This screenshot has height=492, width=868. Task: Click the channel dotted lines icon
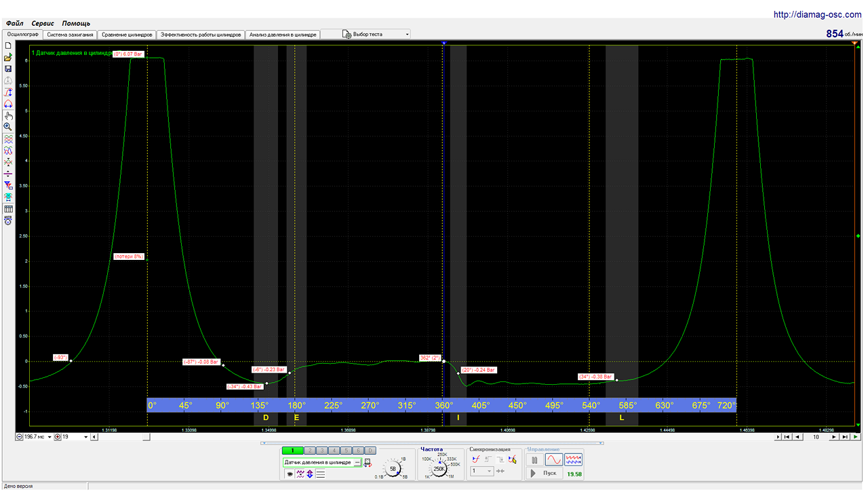[x=320, y=474]
